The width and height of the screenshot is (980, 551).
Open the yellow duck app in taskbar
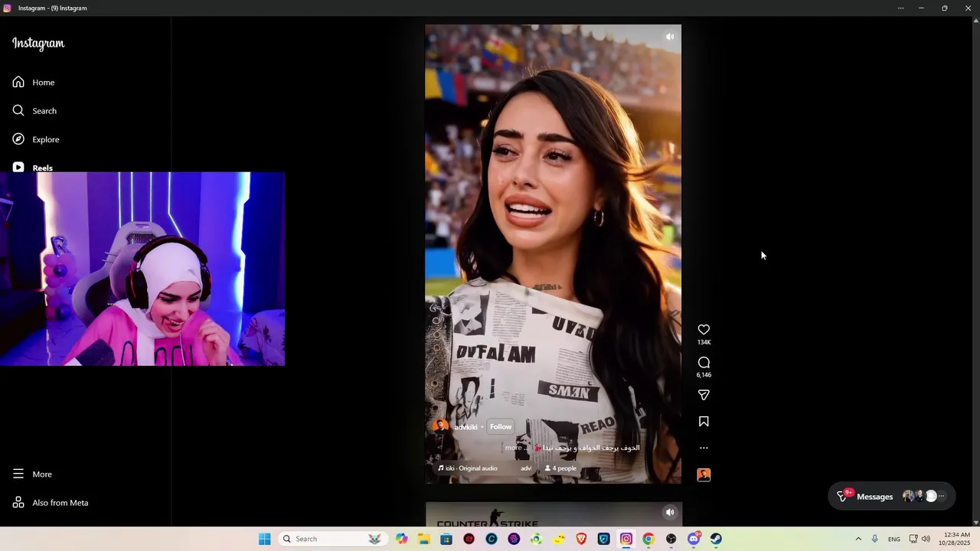(x=559, y=539)
